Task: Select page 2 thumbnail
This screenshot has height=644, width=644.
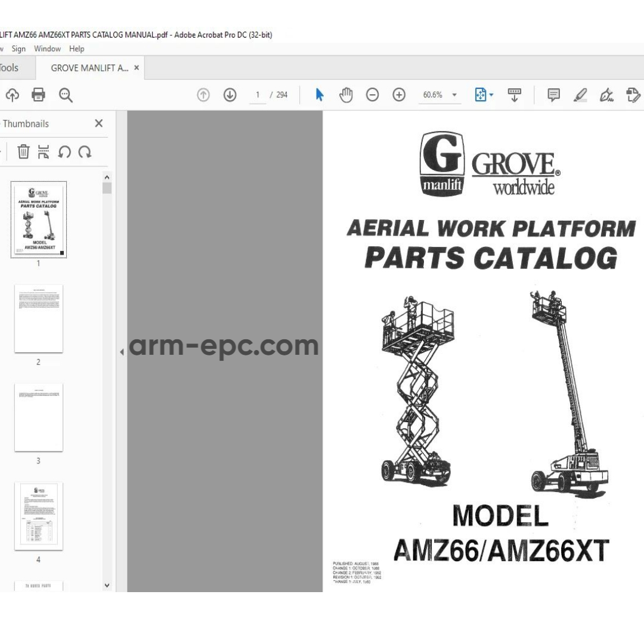Action: [x=39, y=318]
